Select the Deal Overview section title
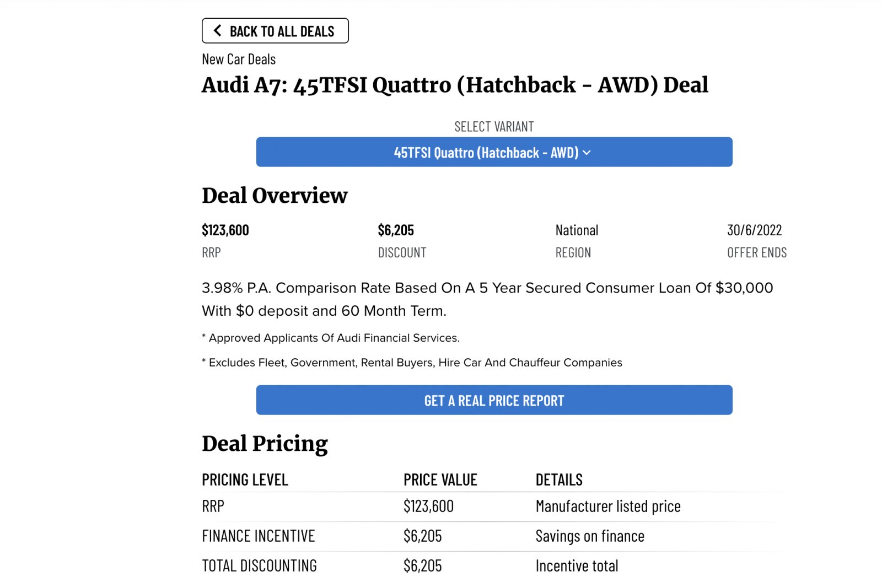Viewport: 882px width, 588px height. point(275,196)
